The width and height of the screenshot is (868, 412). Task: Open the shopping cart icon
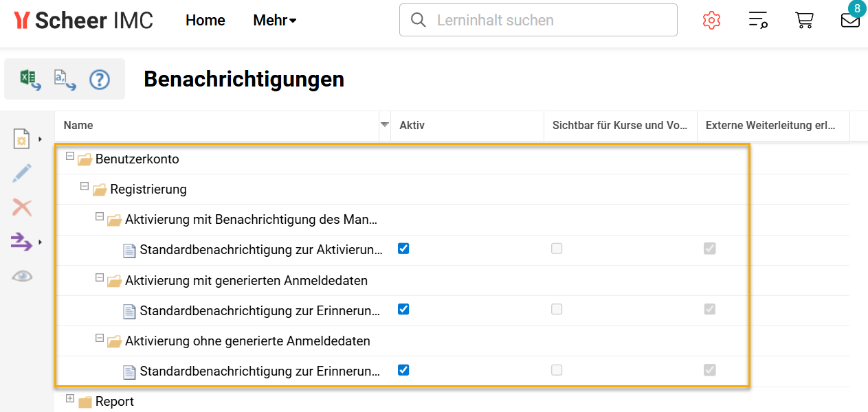pyautogui.click(x=804, y=20)
